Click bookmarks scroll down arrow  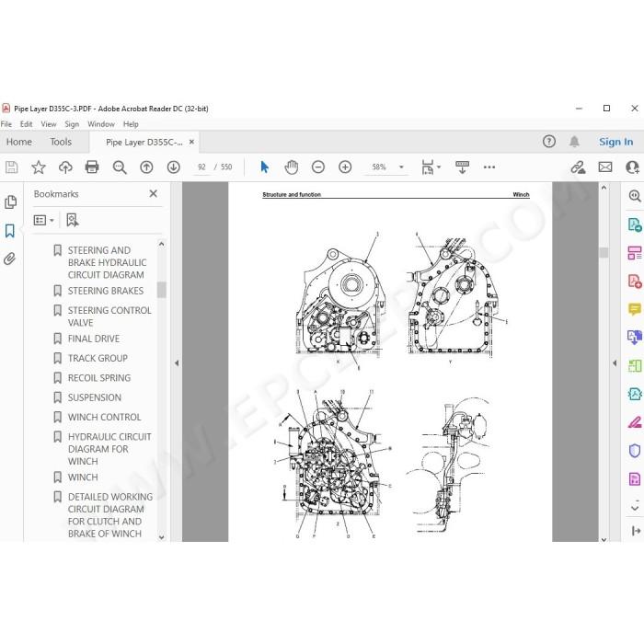[x=161, y=536]
